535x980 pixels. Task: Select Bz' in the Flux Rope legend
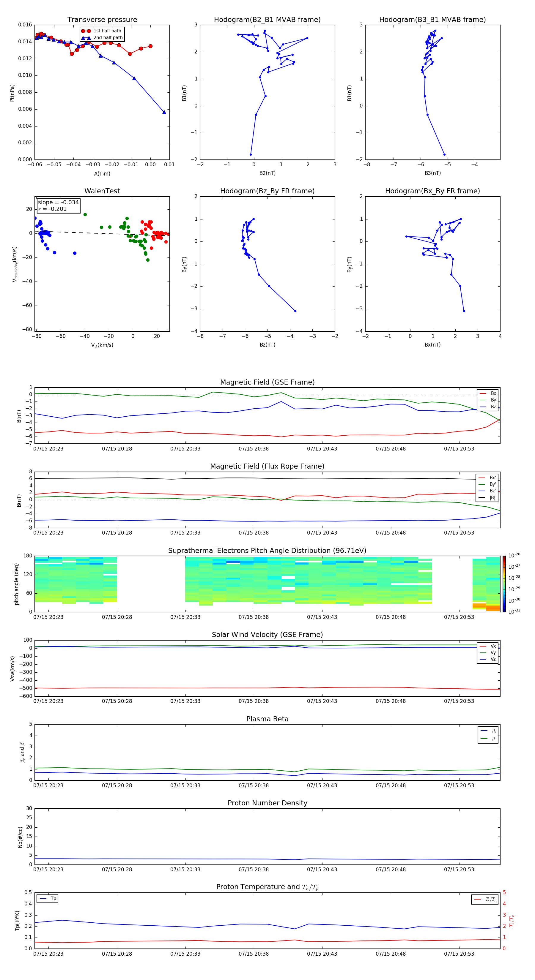(487, 491)
